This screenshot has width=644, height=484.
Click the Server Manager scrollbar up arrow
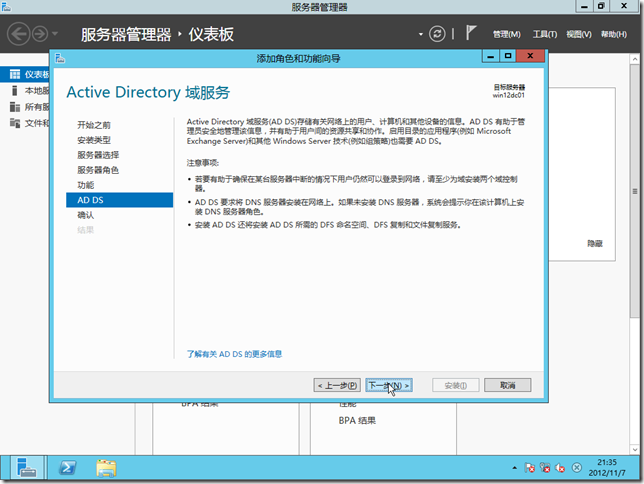[635, 59]
